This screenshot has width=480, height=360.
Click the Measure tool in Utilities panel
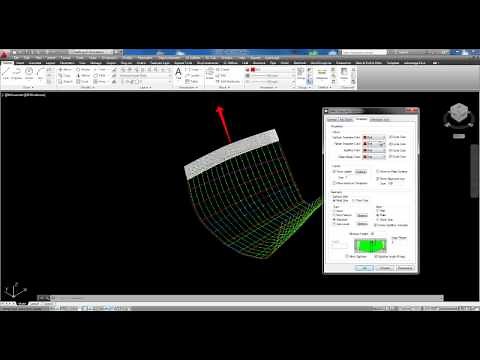[322, 74]
